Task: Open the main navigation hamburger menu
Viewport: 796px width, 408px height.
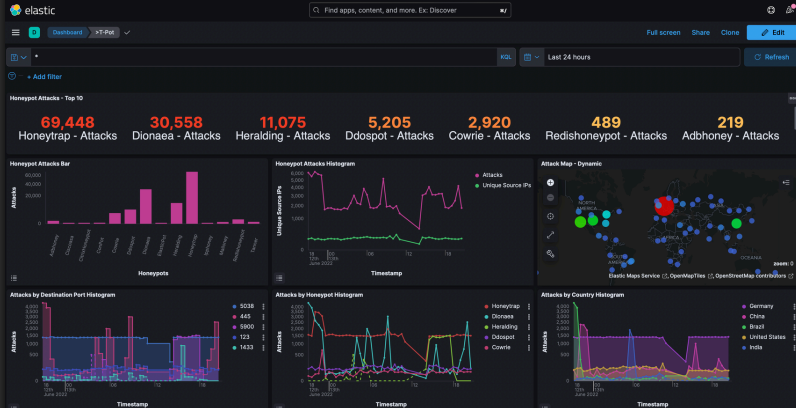Action: (15, 32)
